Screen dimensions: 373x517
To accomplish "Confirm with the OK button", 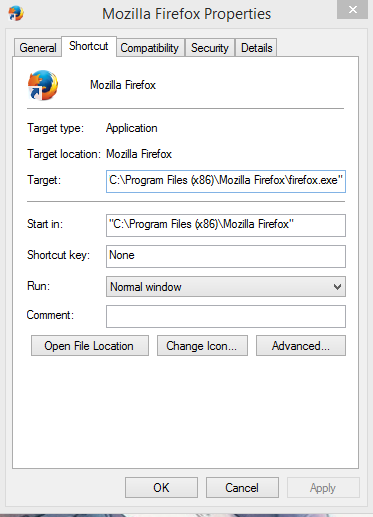I will coord(161,488).
